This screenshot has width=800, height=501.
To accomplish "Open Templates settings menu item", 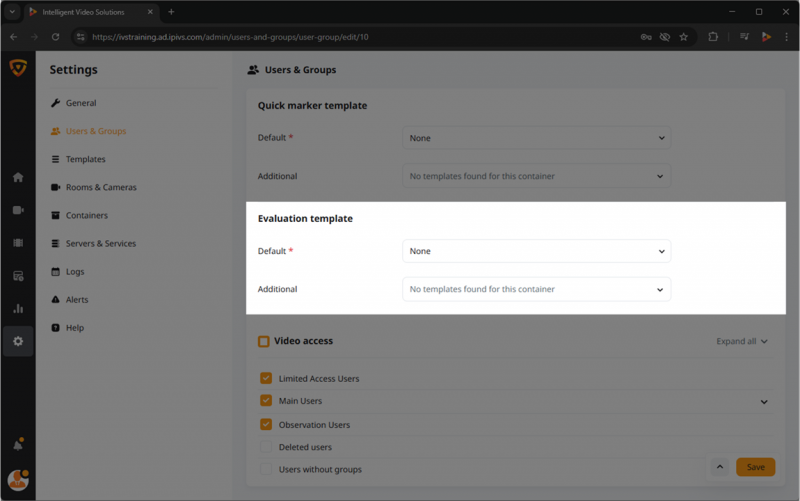I will (x=78, y=159).
